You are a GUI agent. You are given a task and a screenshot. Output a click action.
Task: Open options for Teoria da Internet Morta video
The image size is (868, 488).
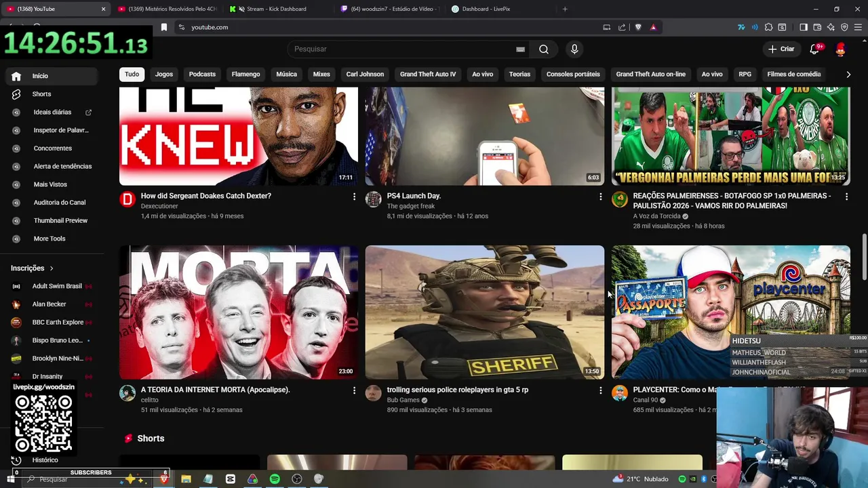coord(354,390)
